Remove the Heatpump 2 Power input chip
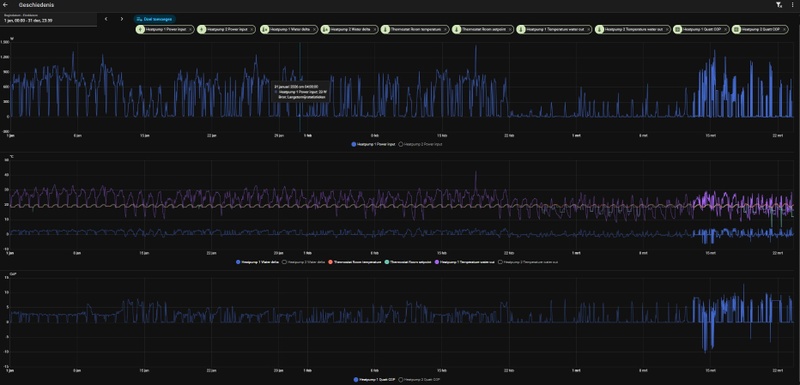This screenshot has width=800, height=385. click(252, 30)
